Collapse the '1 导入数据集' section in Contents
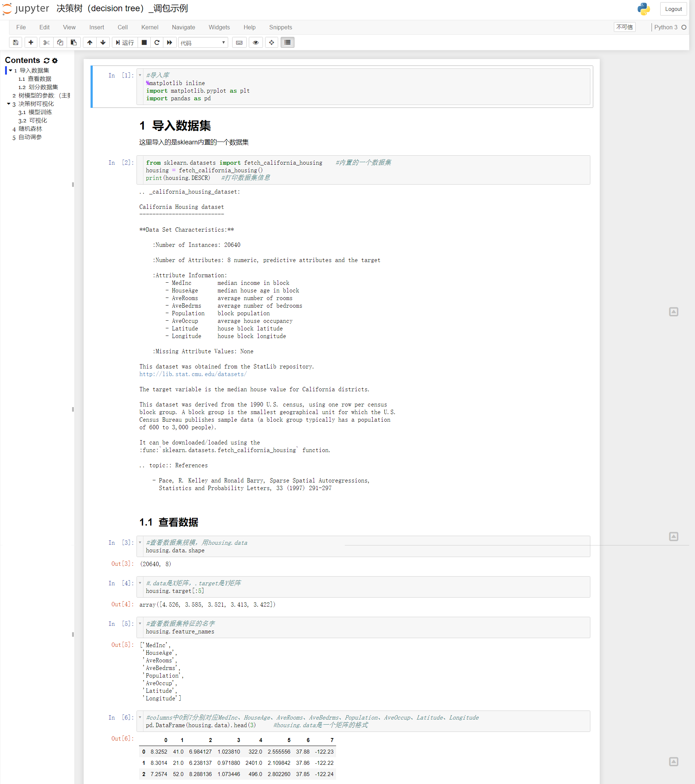The image size is (695, 784). click(11, 71)
